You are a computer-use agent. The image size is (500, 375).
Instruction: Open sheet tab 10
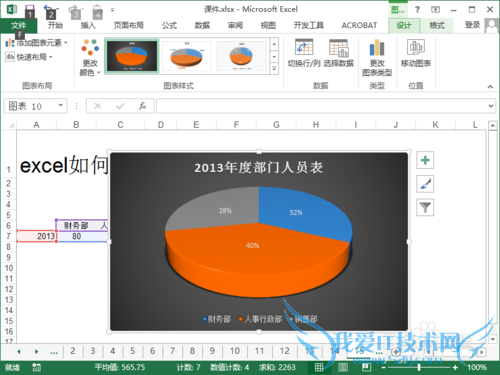point(235,351)
